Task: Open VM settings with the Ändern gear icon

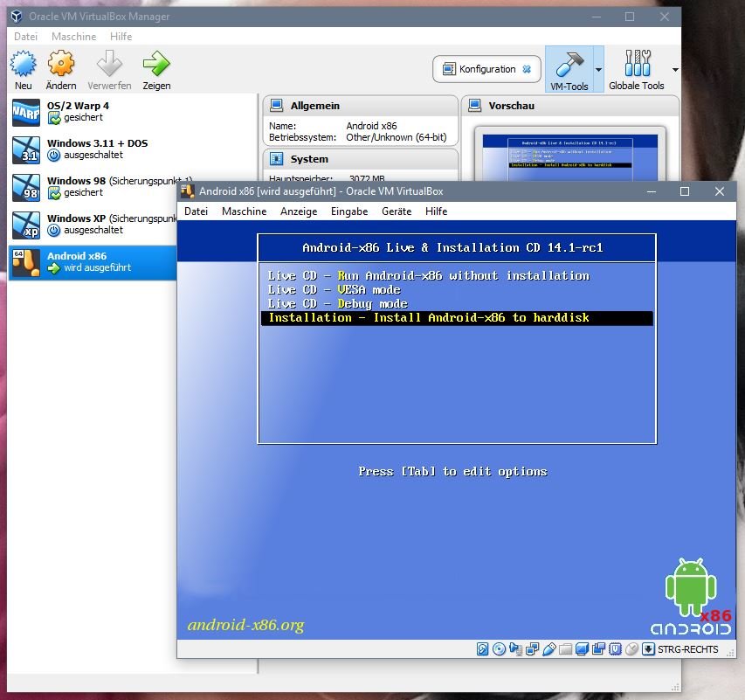Action: pyautogui.click(x=61, y=64)
